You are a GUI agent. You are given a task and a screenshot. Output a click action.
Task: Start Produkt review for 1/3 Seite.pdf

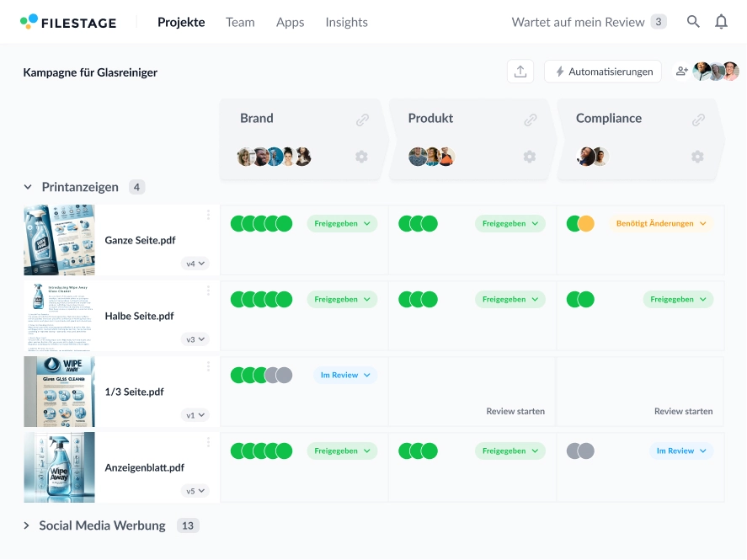pos(515,411)
